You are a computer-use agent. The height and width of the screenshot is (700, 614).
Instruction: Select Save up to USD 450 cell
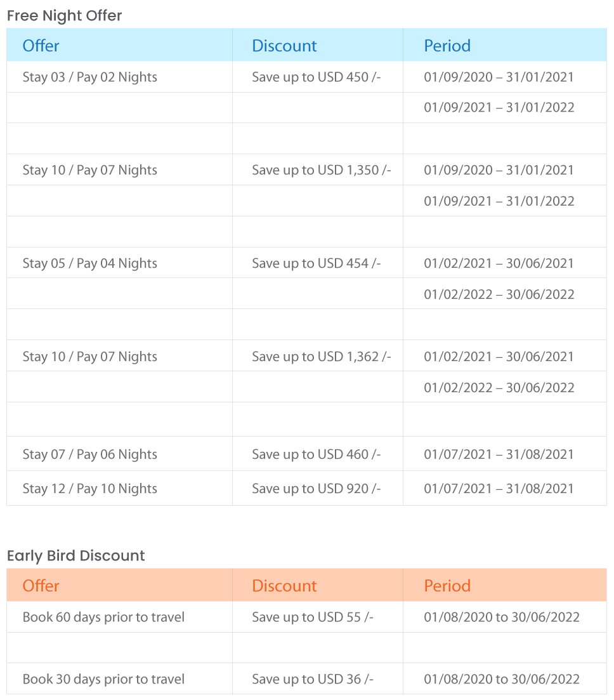coord(318,77)
